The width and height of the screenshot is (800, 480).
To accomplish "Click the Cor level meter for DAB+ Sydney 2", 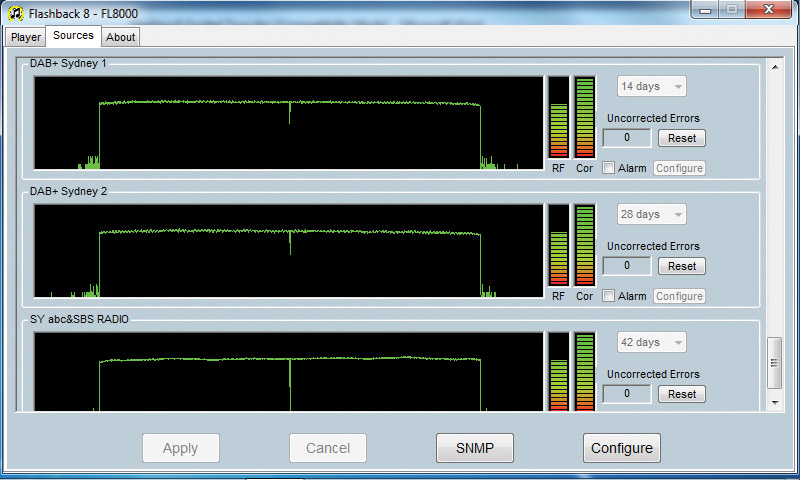I will [585, 244].
